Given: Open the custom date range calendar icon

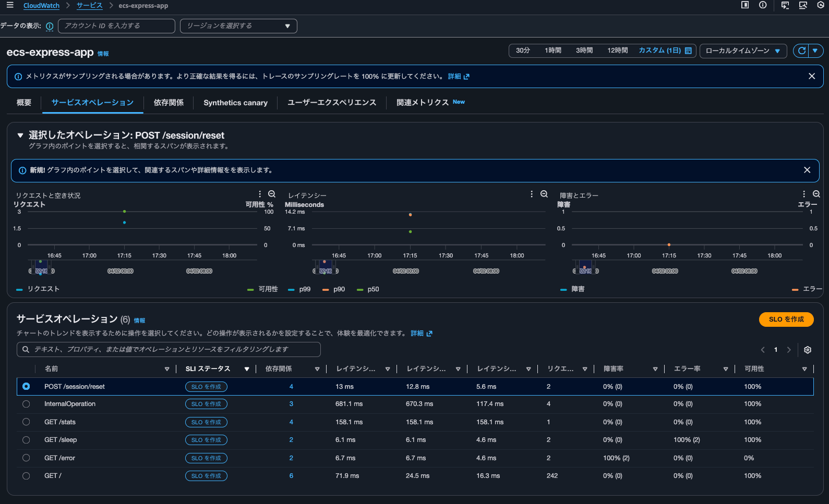Looking at the screenshot, I should 688,51.
